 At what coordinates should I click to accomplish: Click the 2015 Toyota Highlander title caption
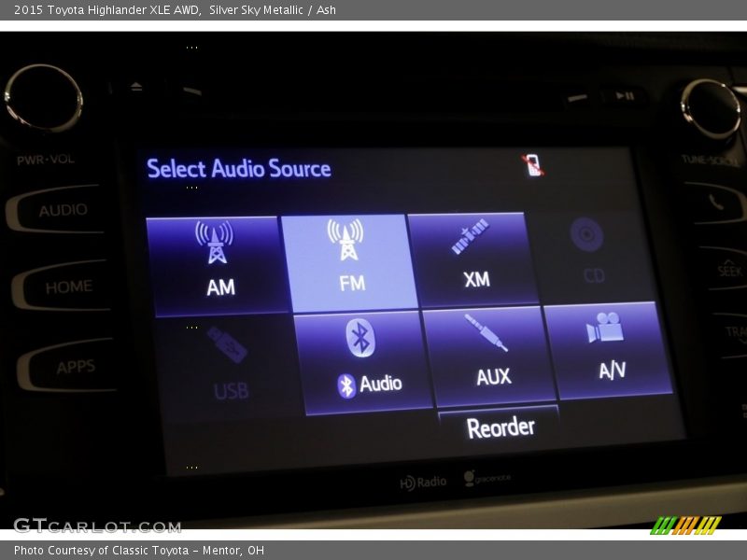pyautogui.click(x=175, y=9)
